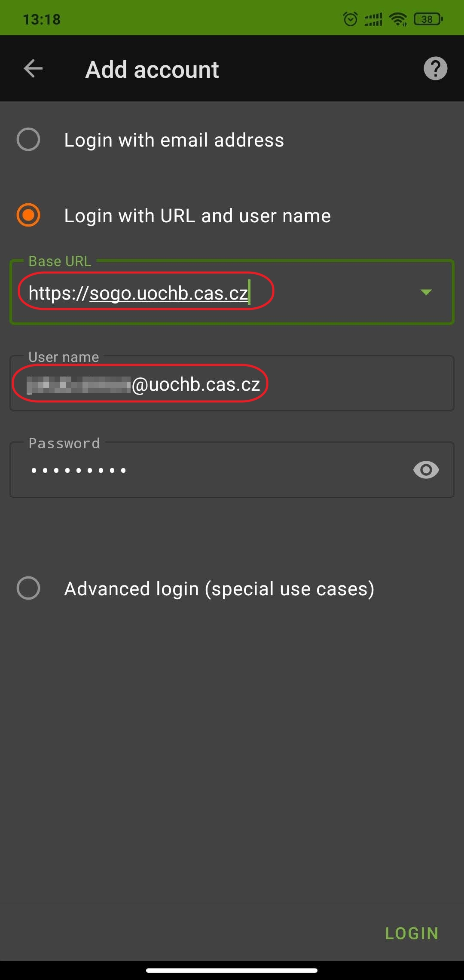The height and width of the screenshot is (980, 464).
Task: Tap the cellular signal strength icon
Action: coord(373,19)
